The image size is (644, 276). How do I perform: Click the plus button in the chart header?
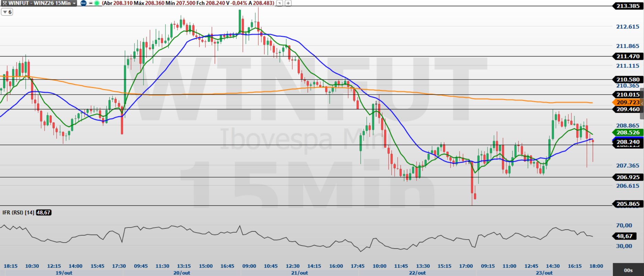click(x=288, y=3)
